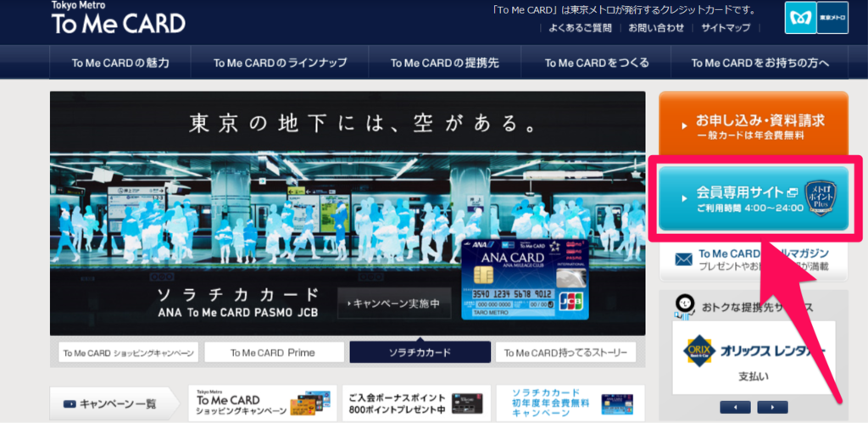Open To Me CARD メールマガジン link
The image size is (868, 423).
click(x=754, y=261)
